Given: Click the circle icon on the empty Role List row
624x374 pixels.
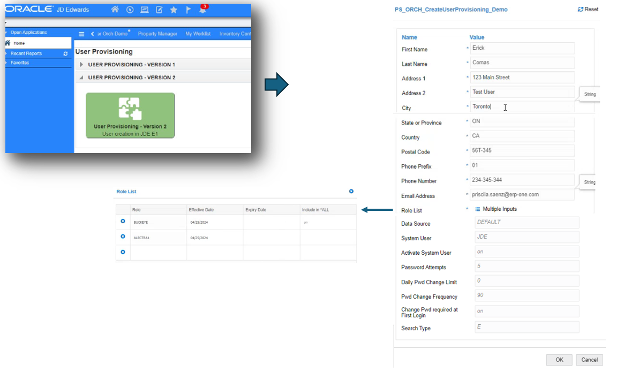Looking at the screenshot, I should (x=123, y=252).
